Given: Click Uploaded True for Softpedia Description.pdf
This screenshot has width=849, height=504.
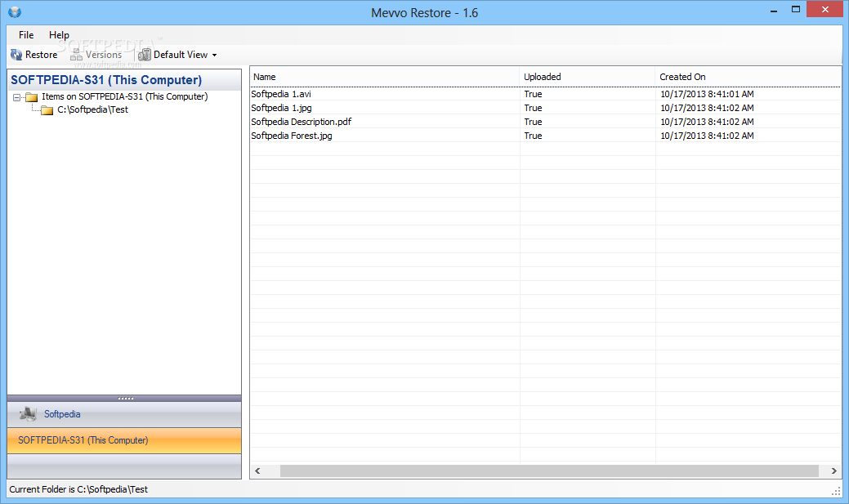Looking at the screenshot, I should [533, 122].
